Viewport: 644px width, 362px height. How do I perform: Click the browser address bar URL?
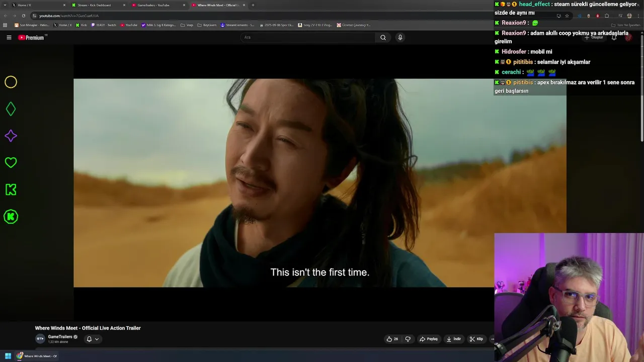click(69, 16)
